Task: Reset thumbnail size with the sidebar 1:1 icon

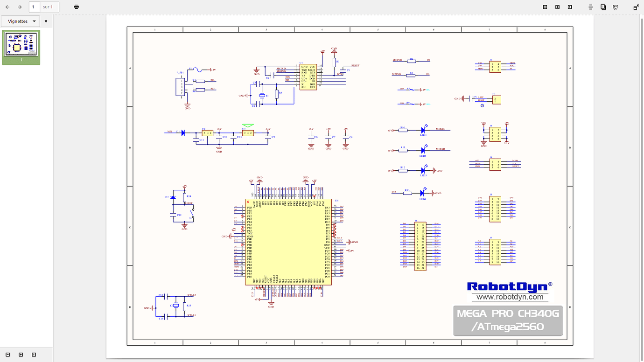Action: point(34,355)
